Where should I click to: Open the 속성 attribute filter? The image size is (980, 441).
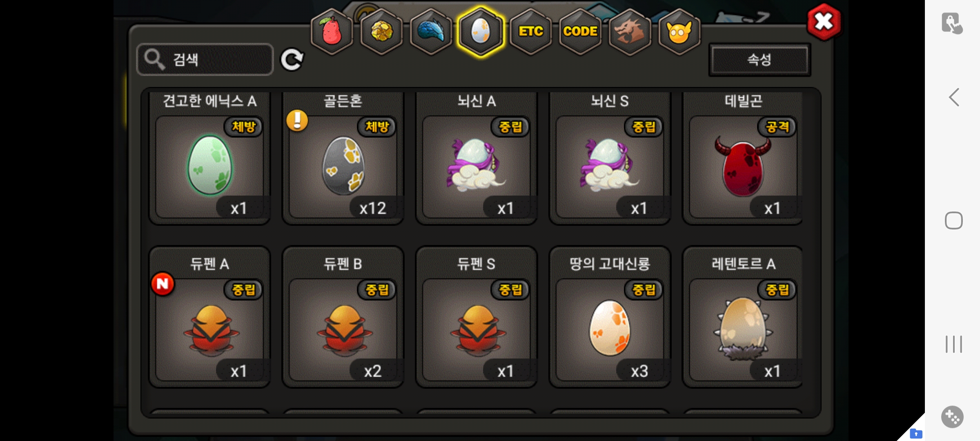click(759, 60)
